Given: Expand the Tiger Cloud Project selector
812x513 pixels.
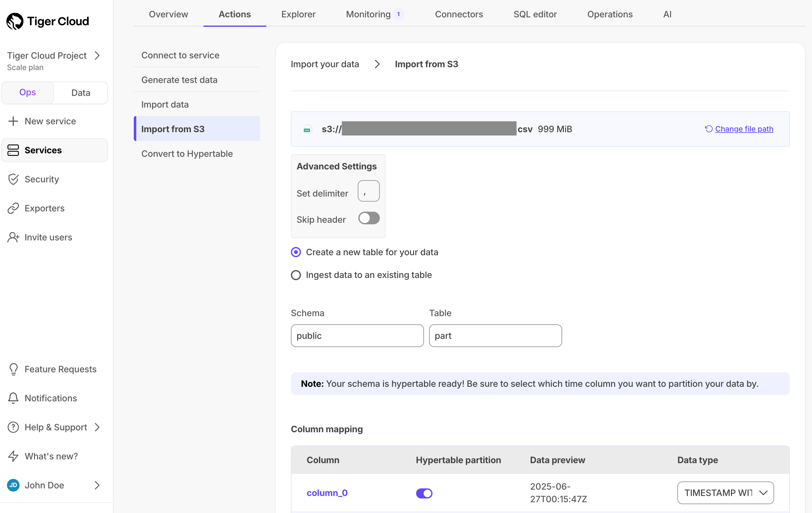Looking at the screenshot, I should [x=97, y=56].
